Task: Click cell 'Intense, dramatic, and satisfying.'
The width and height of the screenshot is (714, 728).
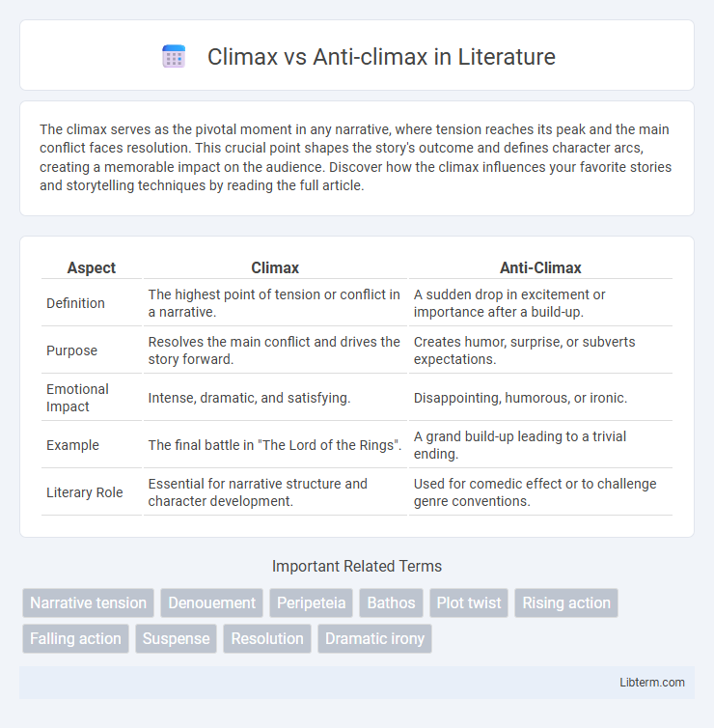Action: pyautogui.click(x=275, y=398)
